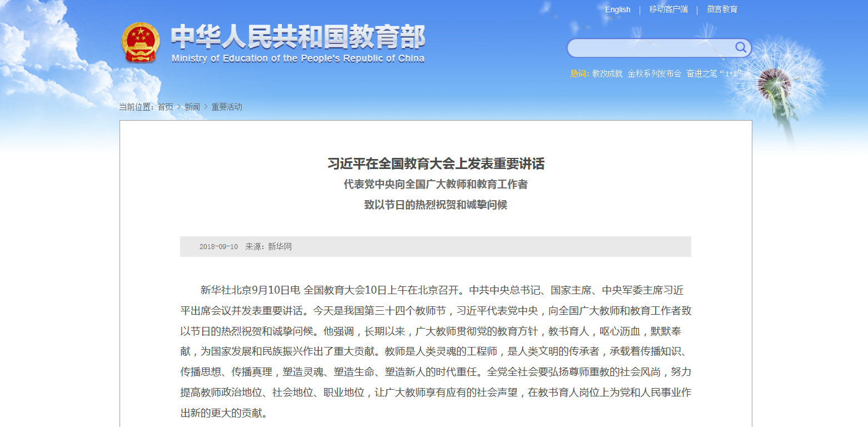The width and height of the screenshot is (868, 427).
Task: Click the 热词 label before the keywords
Action: pos(578,73)
